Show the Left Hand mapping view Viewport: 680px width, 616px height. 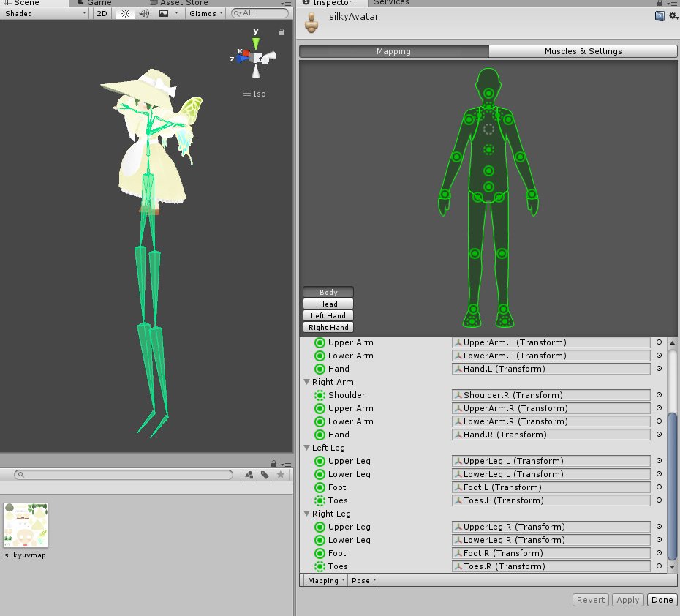click(328, 315)
